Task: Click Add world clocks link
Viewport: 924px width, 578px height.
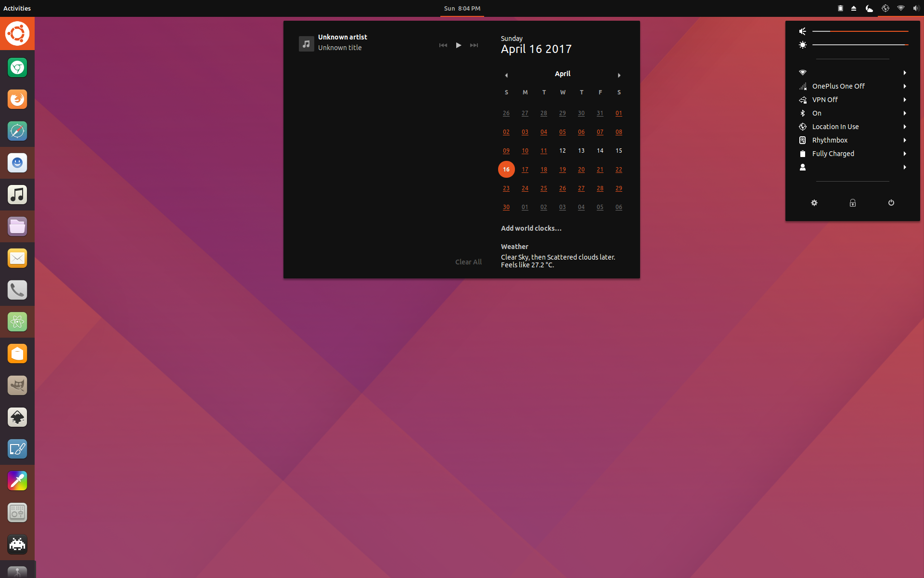Action: pyautogui.click(x=531, y=228)
